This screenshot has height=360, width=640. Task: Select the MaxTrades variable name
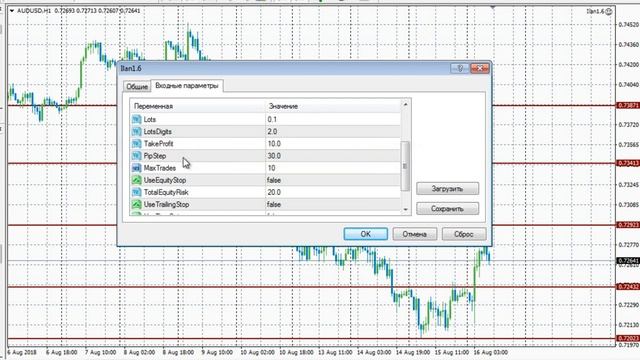(160, 168)
